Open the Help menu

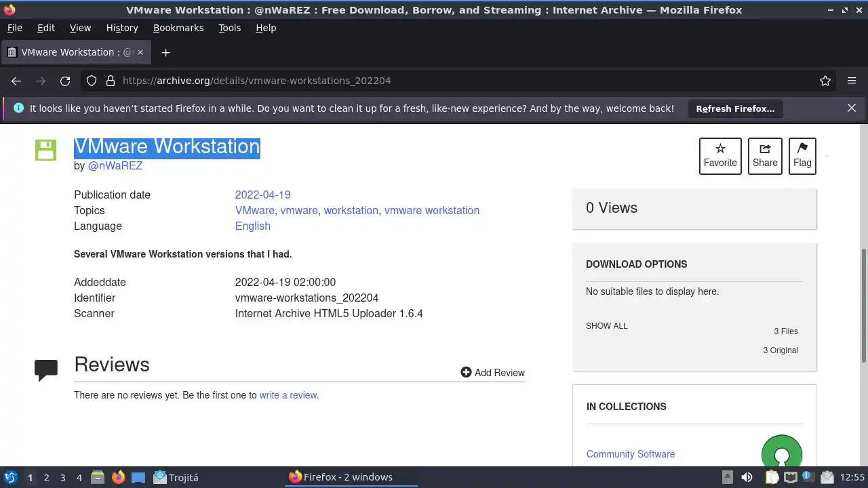coord(266,28)
